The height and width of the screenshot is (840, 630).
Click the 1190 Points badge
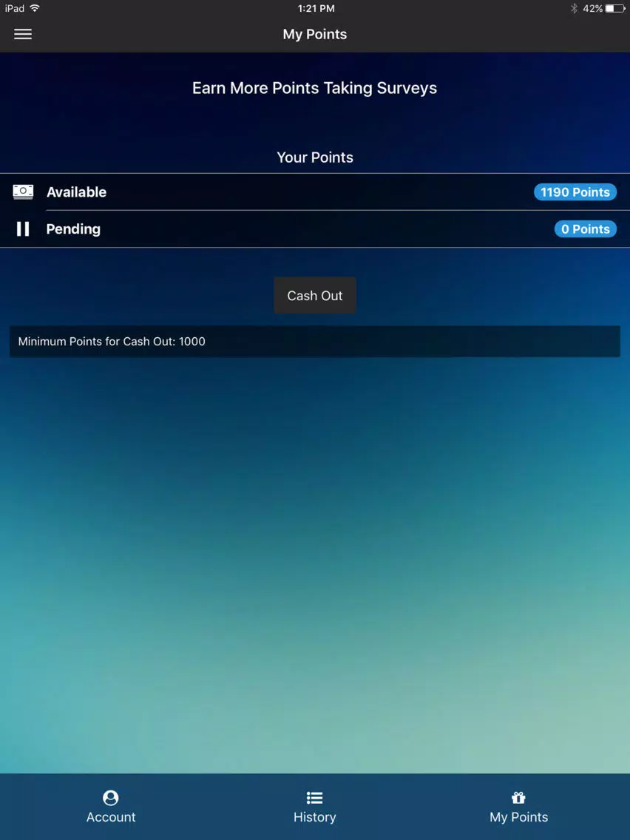[575, 192]
